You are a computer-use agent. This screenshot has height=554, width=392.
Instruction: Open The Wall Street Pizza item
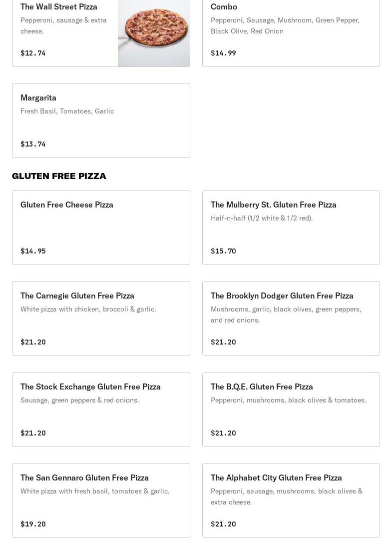[59, 6]
